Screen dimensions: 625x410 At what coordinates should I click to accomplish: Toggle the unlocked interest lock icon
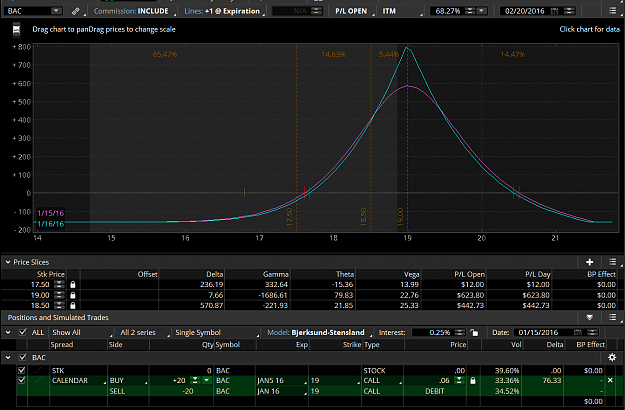[x=474, y=332]
